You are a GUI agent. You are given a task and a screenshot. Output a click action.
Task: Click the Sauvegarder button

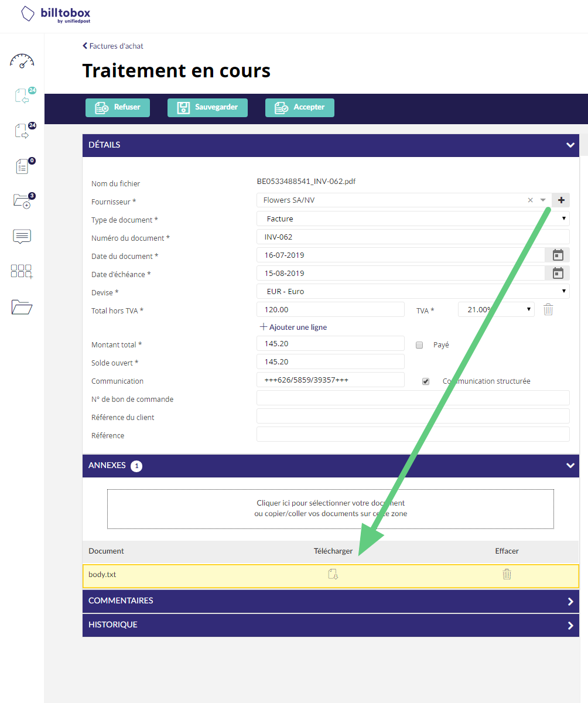[x=207, y=108]
